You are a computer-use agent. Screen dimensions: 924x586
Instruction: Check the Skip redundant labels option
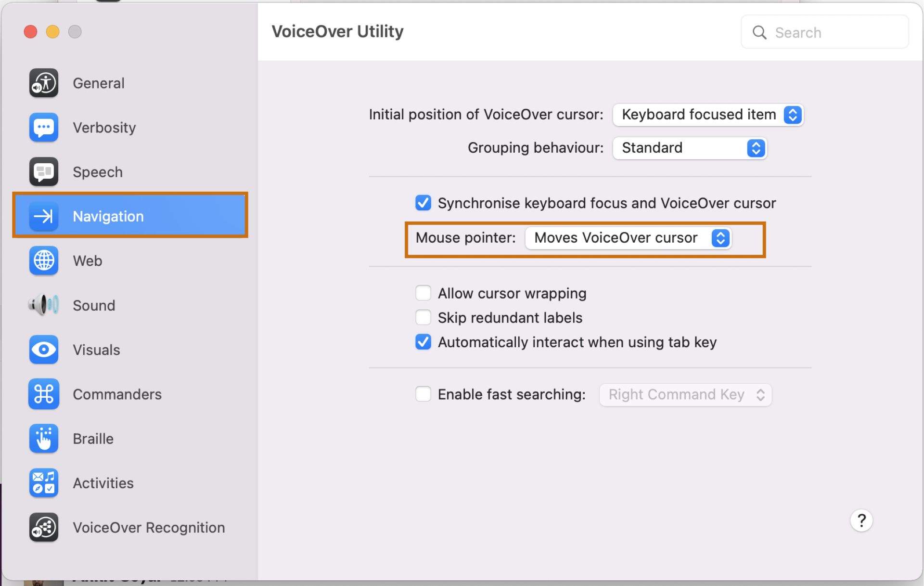pyautogui.click(x=423, y=317)
